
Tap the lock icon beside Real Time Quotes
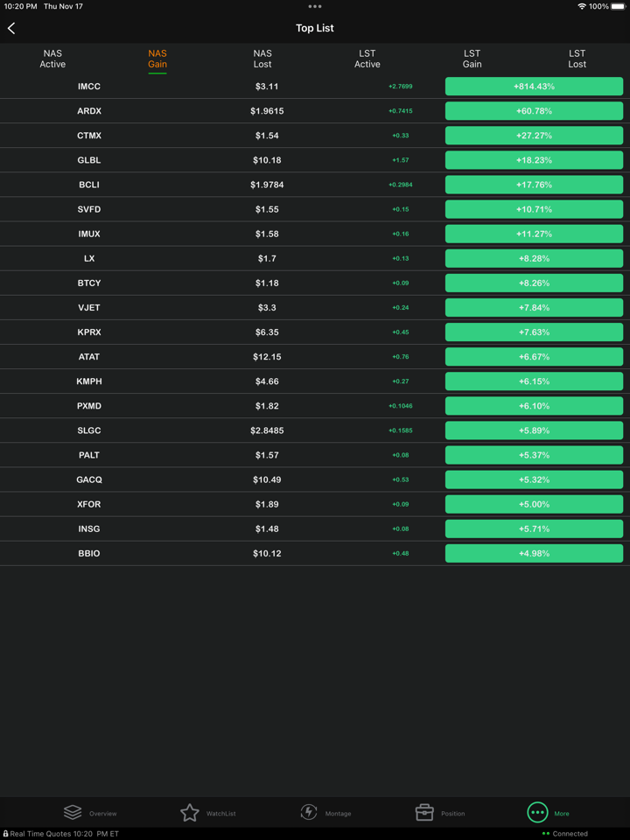pos(5,834)
